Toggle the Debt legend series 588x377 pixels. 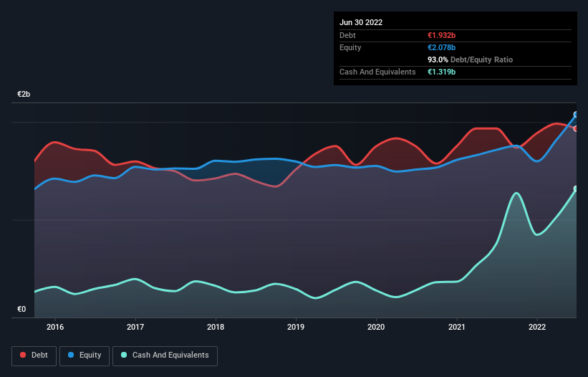33,355
